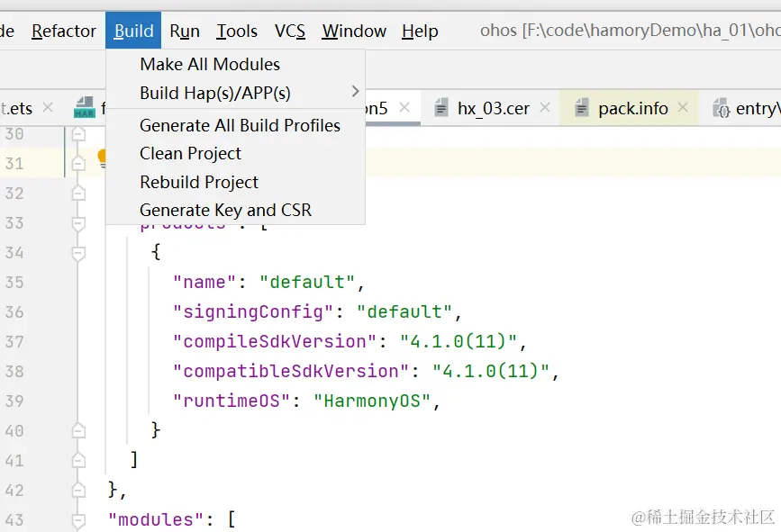The width and height of the screenshot is (781, 532).
Task: Toggle fold marker on line 31
Action: [x=78, y=163]
